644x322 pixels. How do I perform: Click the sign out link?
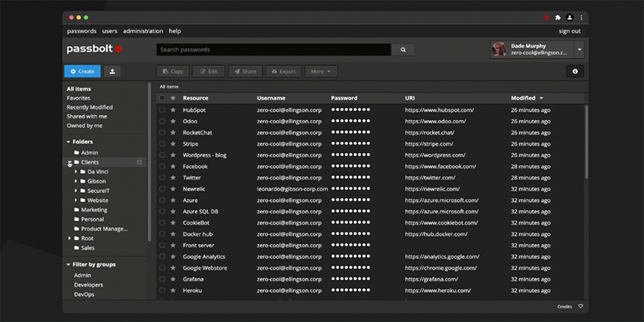click(570, 31)
